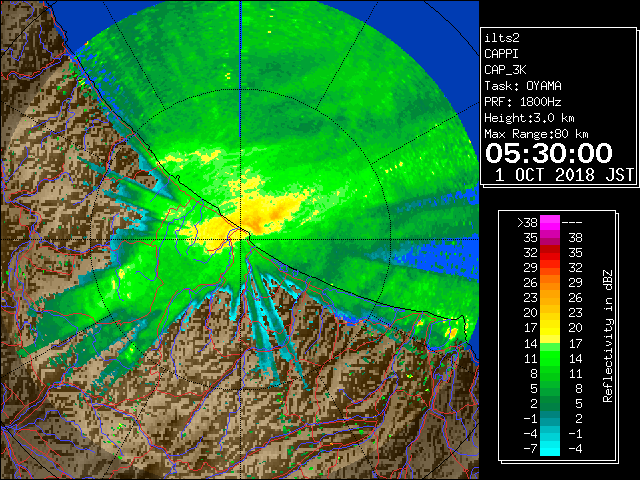Viewport: 640px width, 480px height.
Task: Click the "Task: OYAMA" line
Action: (523, 86)
